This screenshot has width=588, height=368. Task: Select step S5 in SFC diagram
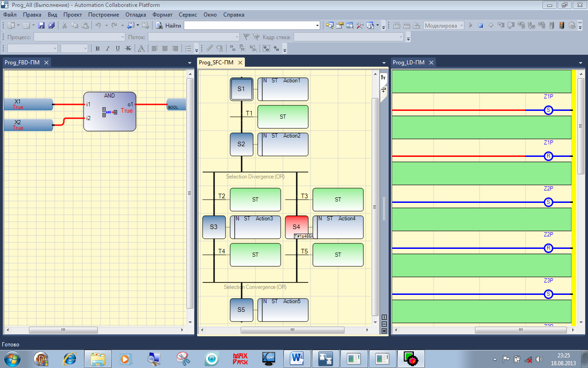click(242, 310)
